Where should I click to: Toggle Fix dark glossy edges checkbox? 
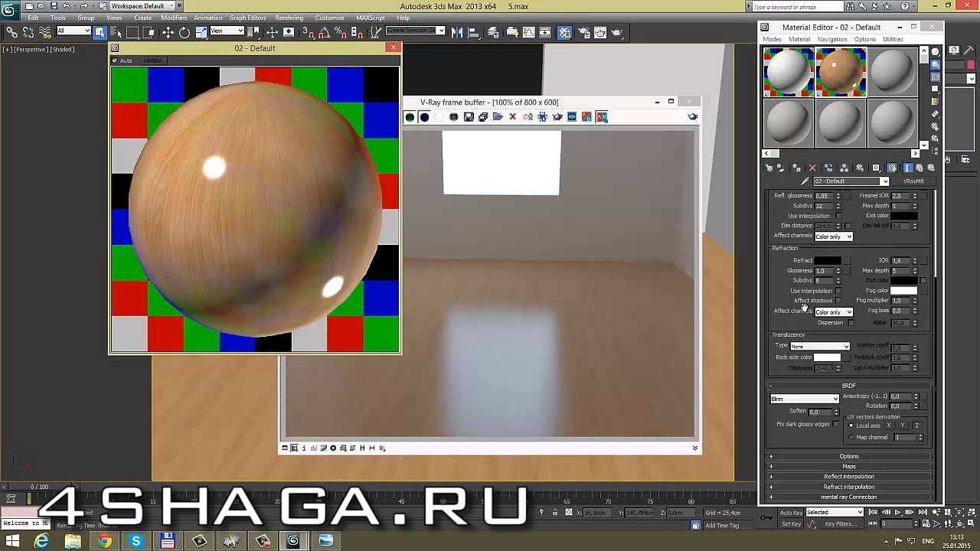point(836,424)
